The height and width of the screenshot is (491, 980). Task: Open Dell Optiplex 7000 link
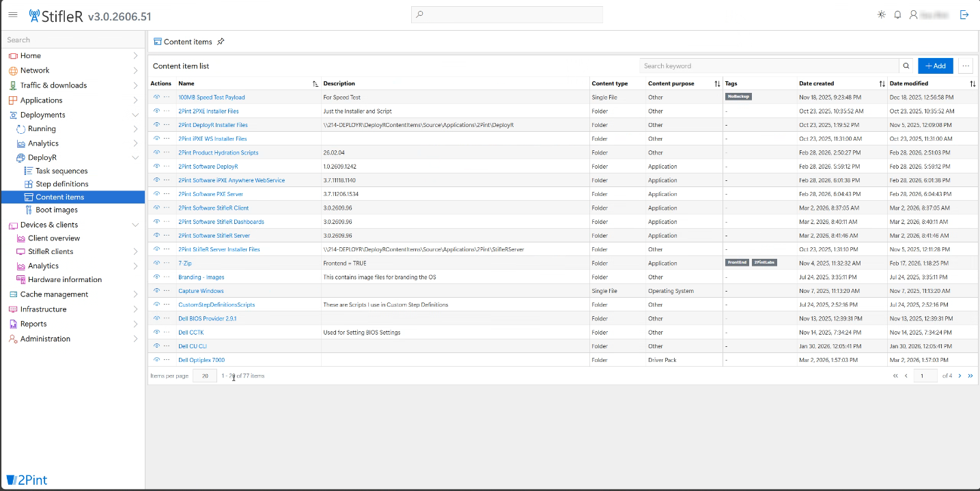pos(201,360)
